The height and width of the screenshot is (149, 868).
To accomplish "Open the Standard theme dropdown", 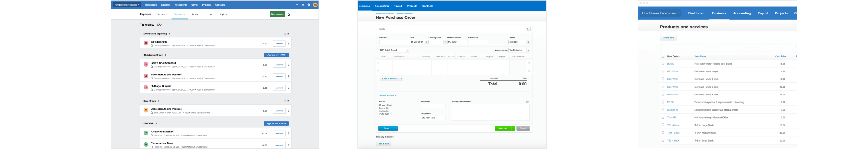I will pos(528,42).
